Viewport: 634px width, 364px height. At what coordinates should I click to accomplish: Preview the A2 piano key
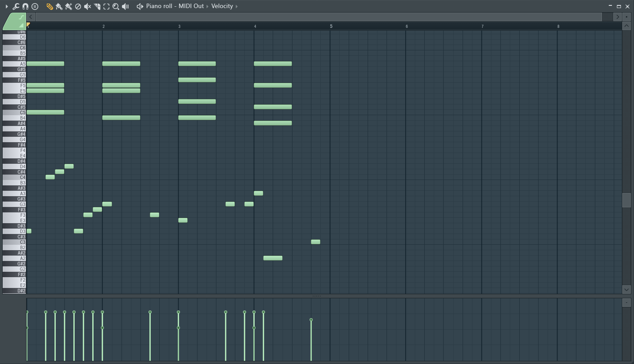(x=14, y=258)
